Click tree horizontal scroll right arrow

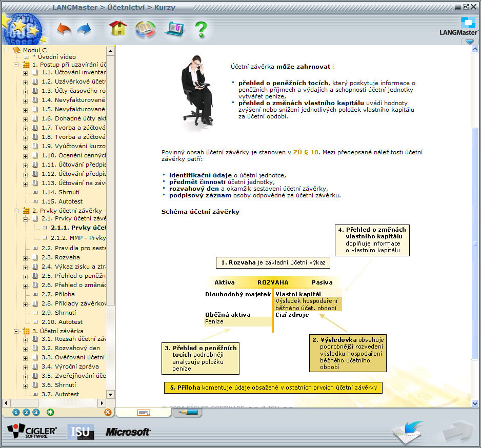tap(102, 402)
